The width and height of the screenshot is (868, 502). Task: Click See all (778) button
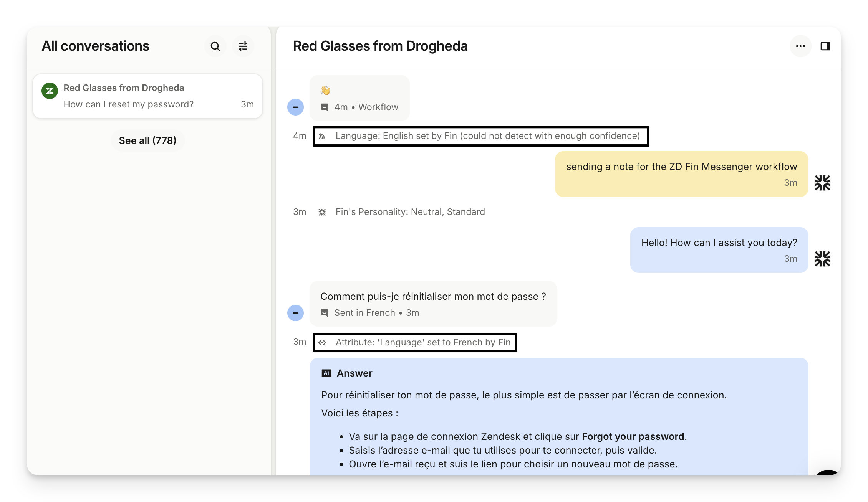147,140
